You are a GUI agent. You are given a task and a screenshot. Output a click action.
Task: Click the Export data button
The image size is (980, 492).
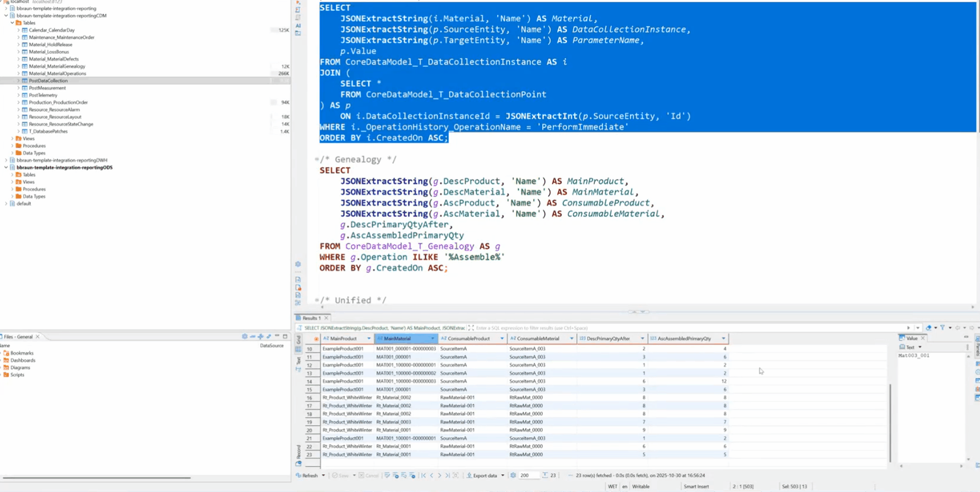click(482, 475)
